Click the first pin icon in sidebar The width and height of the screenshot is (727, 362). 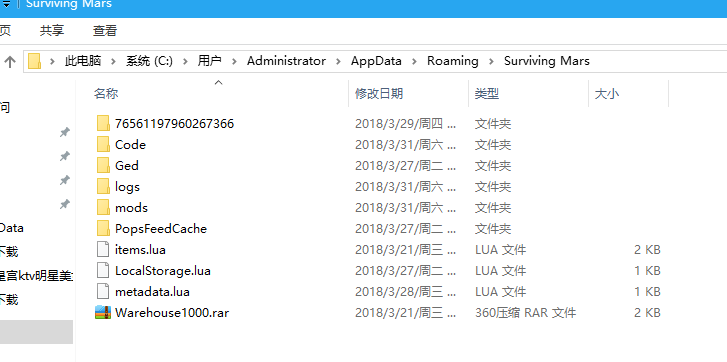[64, 133]
